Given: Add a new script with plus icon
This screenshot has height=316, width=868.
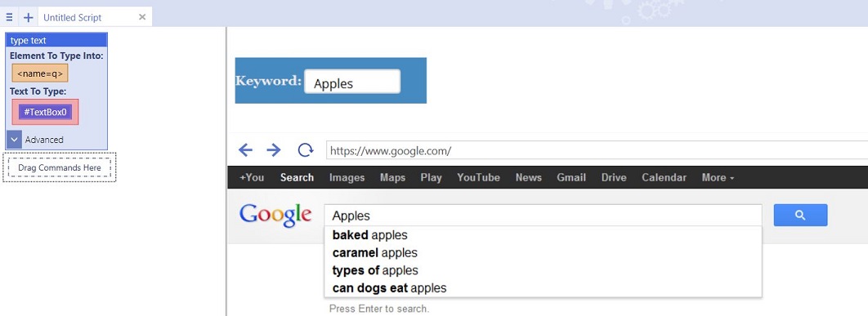Looking at the screenshot, I should 29,17.
